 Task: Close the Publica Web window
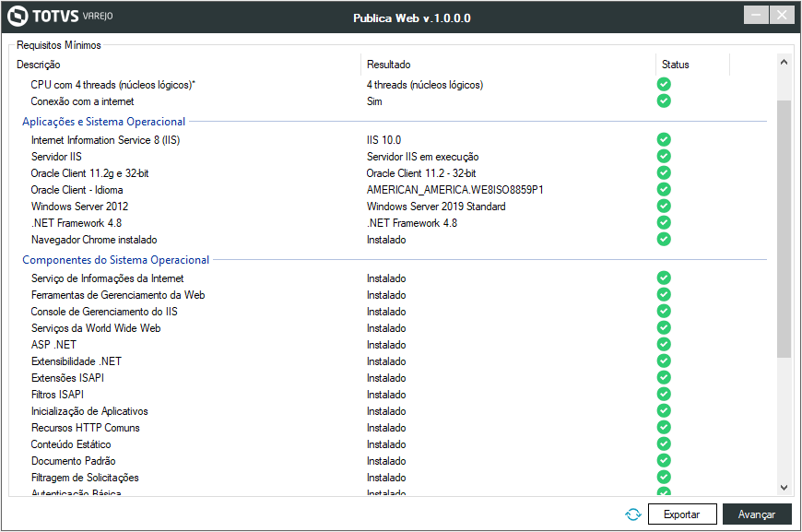tap(782, 16)
